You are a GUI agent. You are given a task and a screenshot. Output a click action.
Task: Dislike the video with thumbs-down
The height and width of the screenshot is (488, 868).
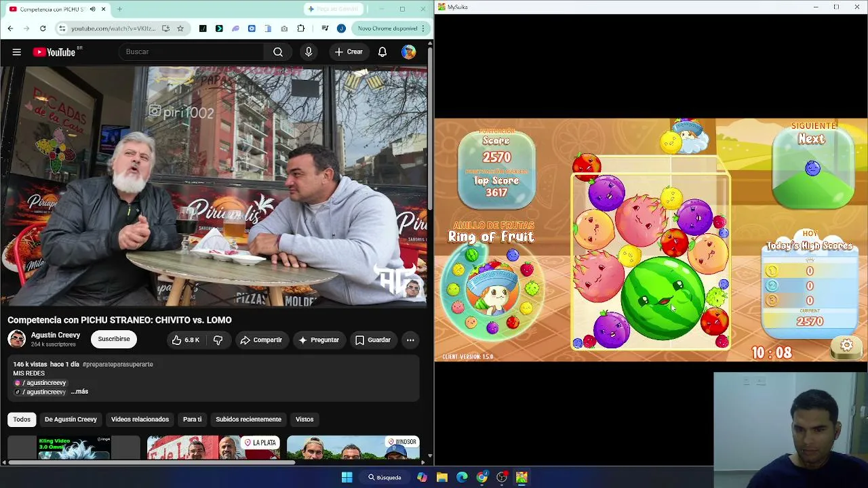(218, 340)
